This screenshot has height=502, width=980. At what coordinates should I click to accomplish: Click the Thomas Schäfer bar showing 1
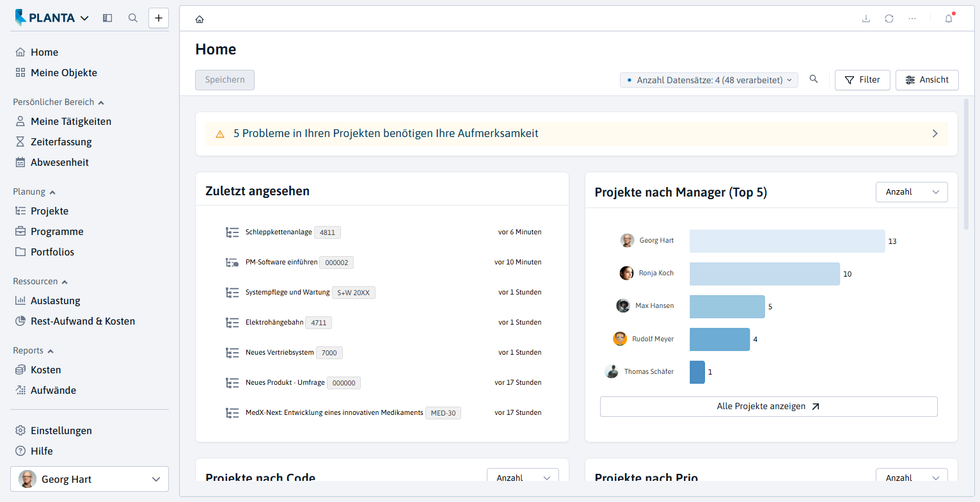[x=697, y=372]
